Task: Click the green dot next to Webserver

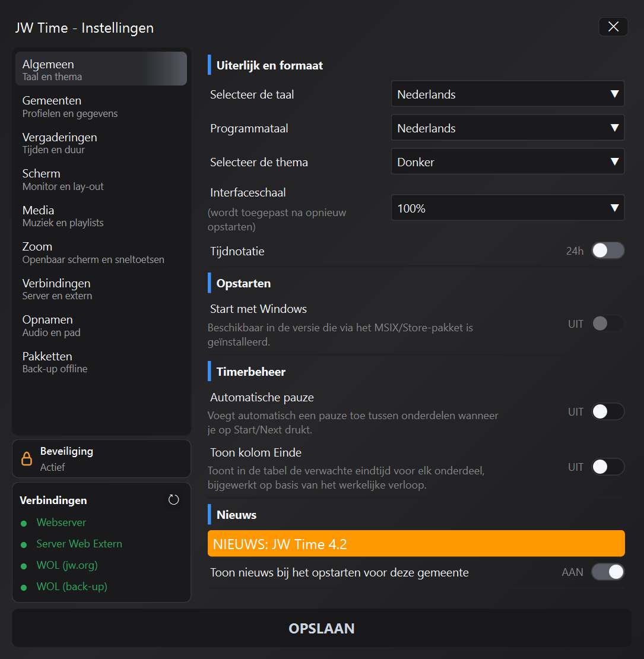Action: 24,523
